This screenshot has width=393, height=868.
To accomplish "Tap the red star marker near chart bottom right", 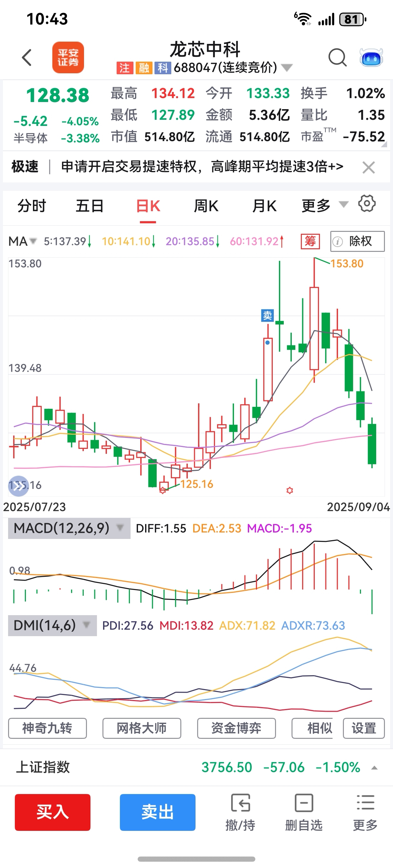I will (x=290, y=490).
